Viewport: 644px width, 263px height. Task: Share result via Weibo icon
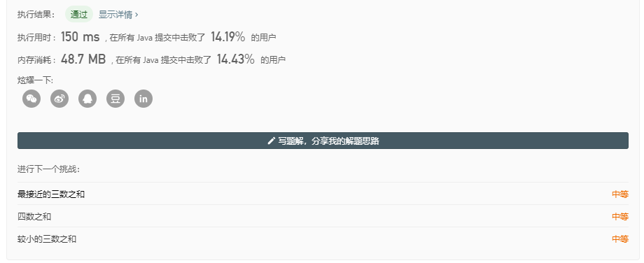(x=59, y=99)
